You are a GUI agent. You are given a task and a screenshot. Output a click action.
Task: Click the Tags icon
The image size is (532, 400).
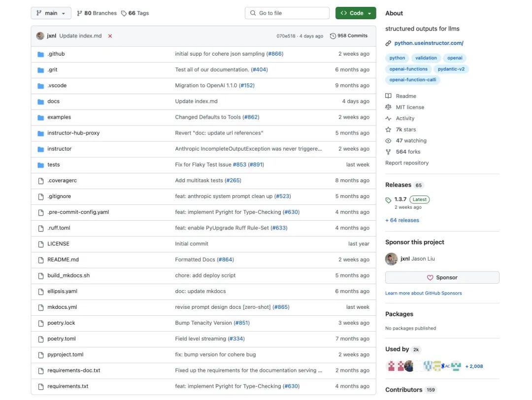pos(124,13)
